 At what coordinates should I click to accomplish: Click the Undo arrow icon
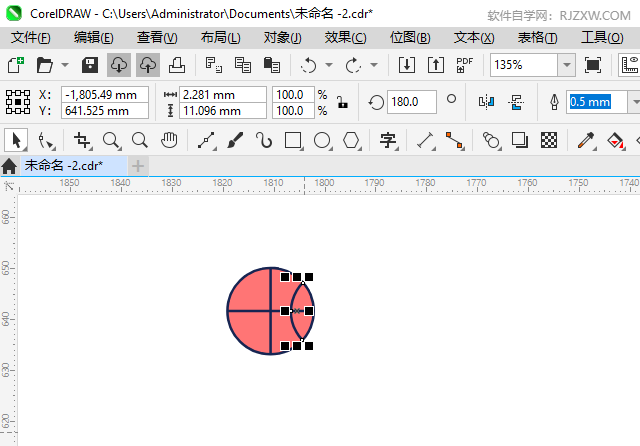309,65
